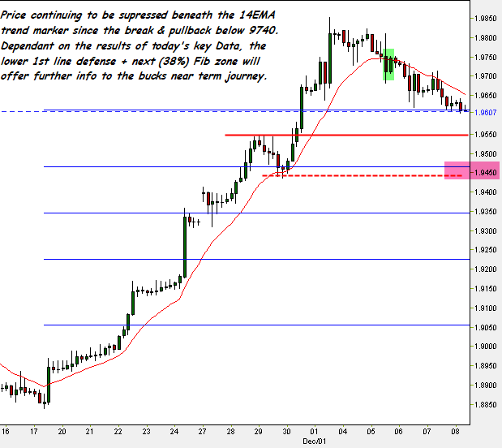The height and width of the screenshot is (448, 502).
Task: Click date label 16 on time axis
Action: (5, 432)
